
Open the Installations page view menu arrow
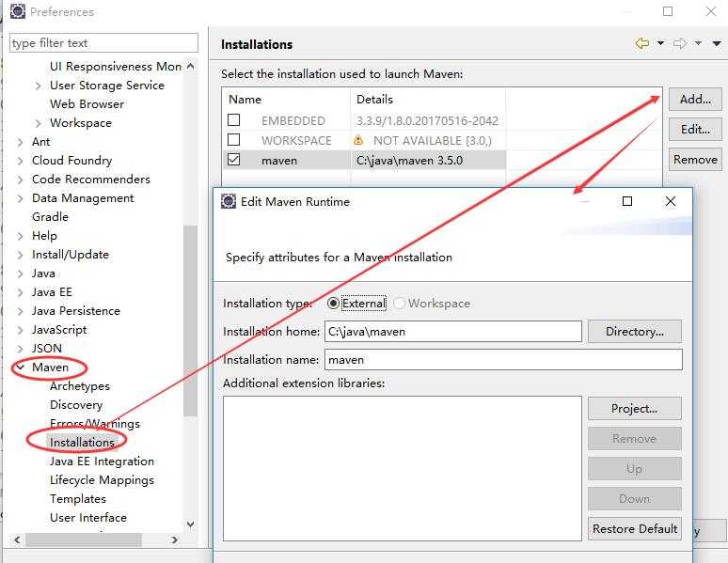point(717,43)
